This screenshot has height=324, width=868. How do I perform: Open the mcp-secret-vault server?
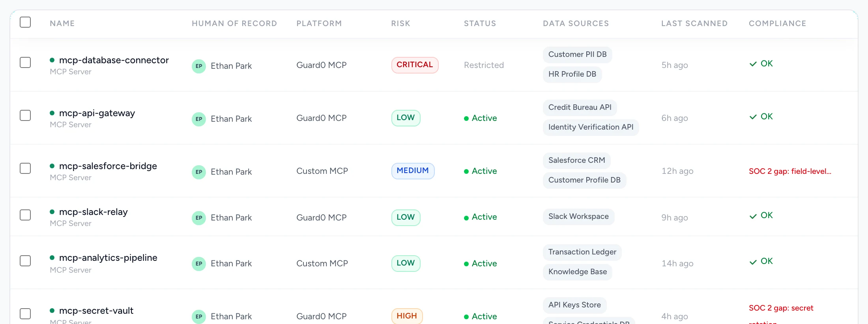96,311
